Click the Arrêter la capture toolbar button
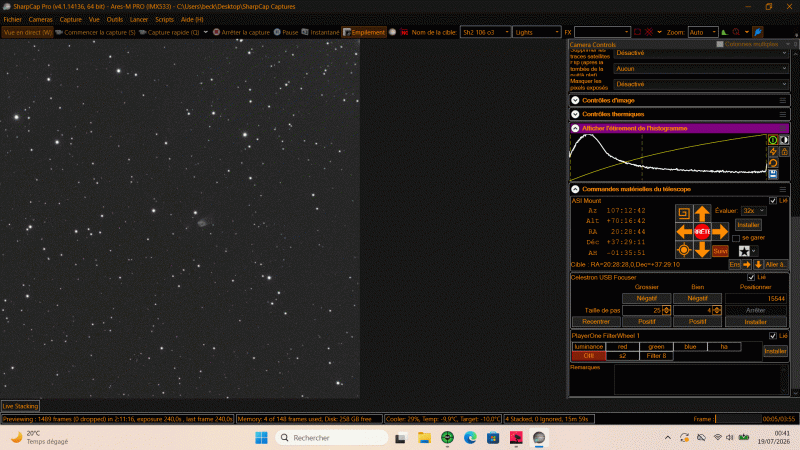The width and height of the screenshot is (800, 450). click(x=241, y=32)
